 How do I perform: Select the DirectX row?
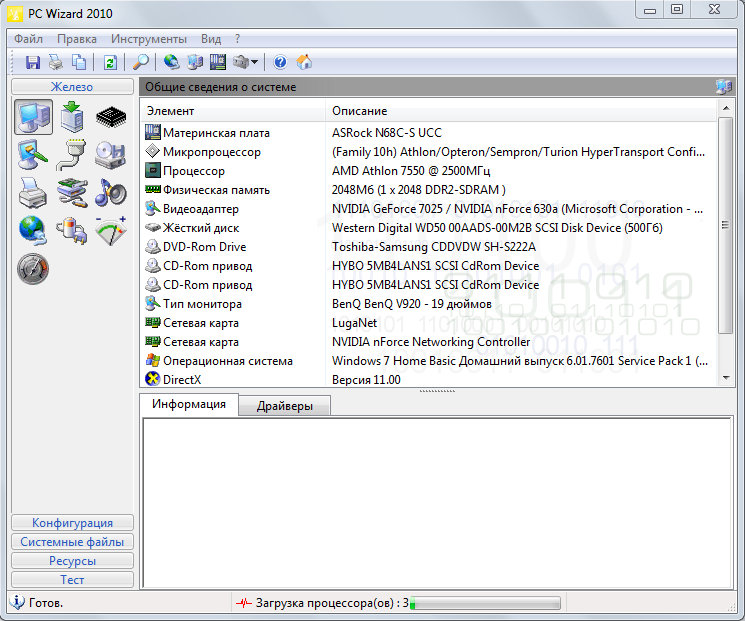[428, 380]
